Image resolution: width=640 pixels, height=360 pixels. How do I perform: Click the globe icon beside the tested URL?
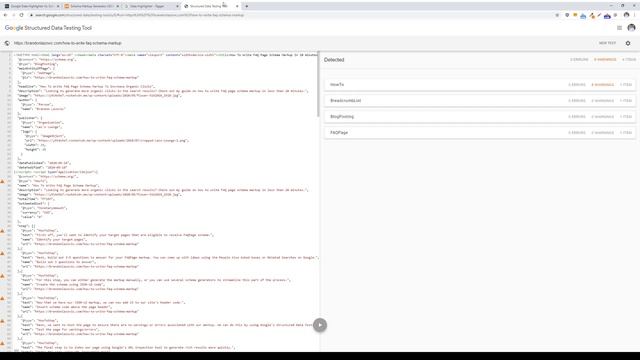pyautogui.click(x=7, y=43)
